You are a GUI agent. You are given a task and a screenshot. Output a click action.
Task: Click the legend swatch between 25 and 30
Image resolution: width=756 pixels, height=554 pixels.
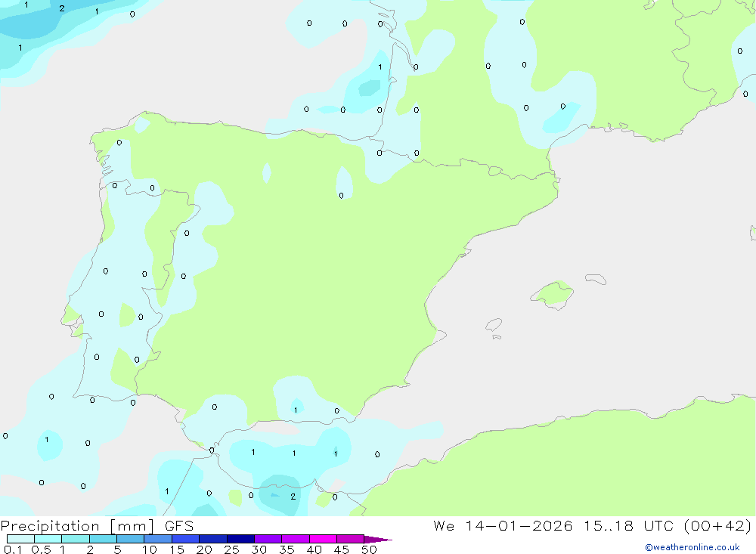point(240,539)
